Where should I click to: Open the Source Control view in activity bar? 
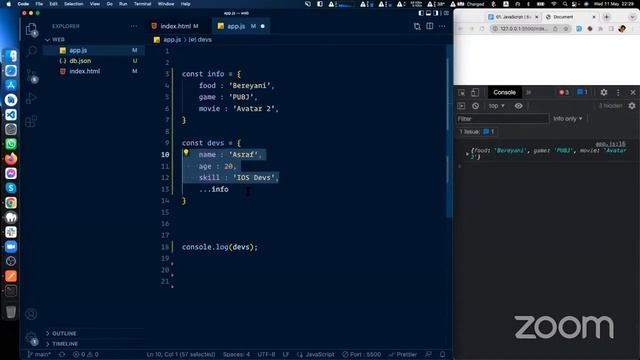tap(31, 76)
